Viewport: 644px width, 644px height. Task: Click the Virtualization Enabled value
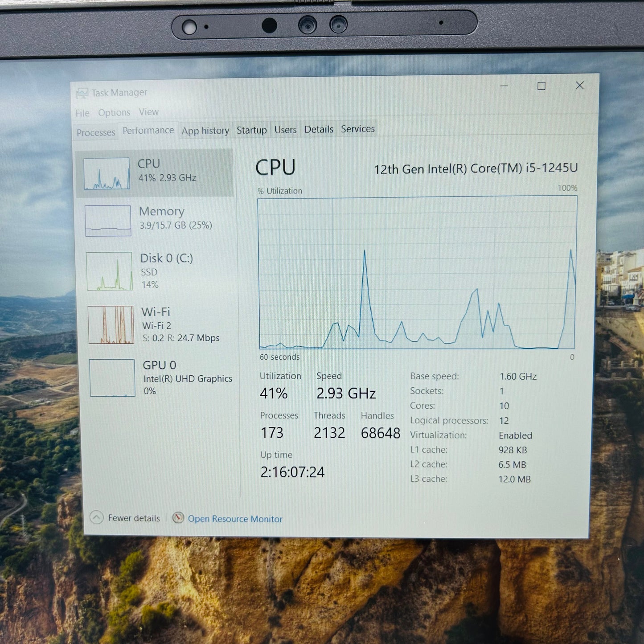pos(515,435)
